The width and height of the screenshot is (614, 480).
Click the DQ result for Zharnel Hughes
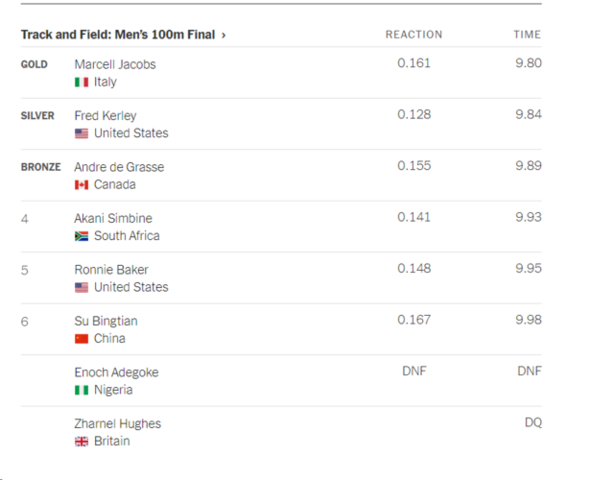point(533,422)
